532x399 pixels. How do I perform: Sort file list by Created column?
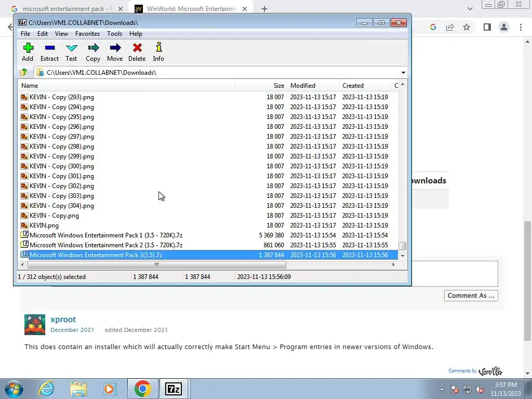point(365,86)
